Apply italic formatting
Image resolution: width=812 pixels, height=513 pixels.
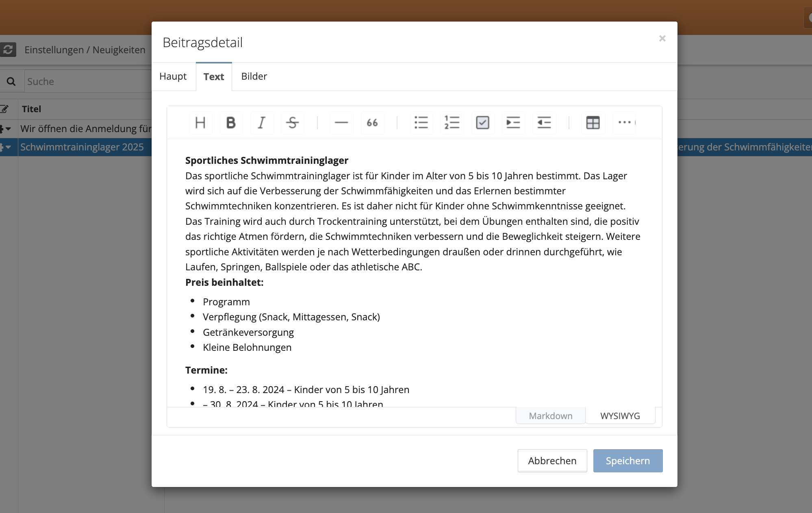click(x=262, y=122)
